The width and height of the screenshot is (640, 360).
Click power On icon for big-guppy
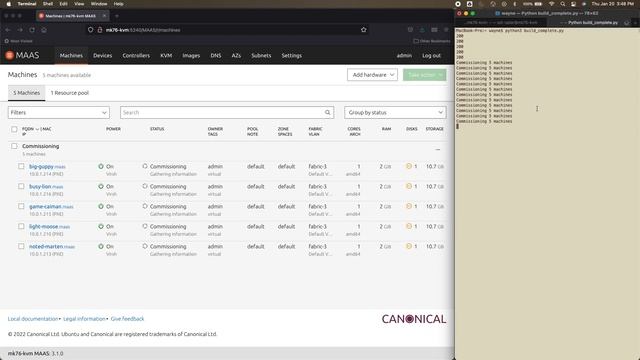101,167
